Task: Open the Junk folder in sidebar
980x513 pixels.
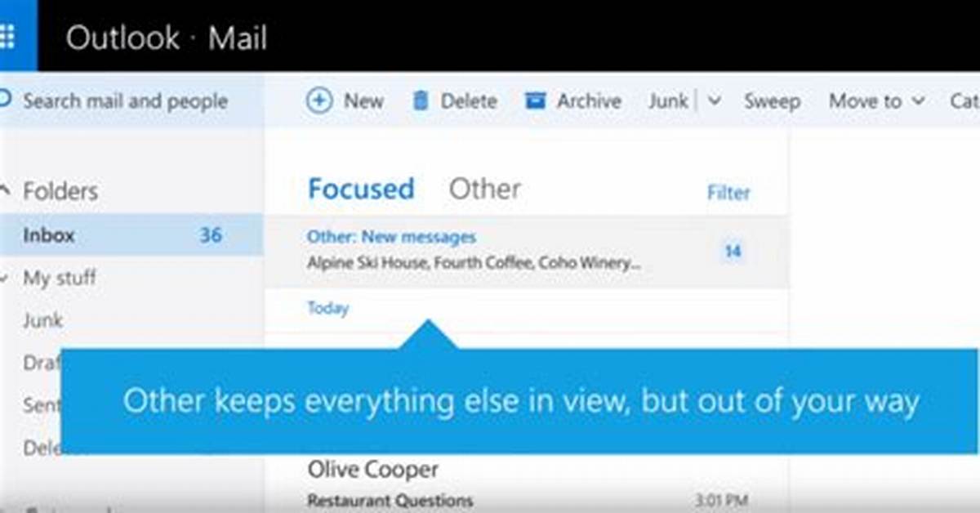Action: click(x=43, y=321)
